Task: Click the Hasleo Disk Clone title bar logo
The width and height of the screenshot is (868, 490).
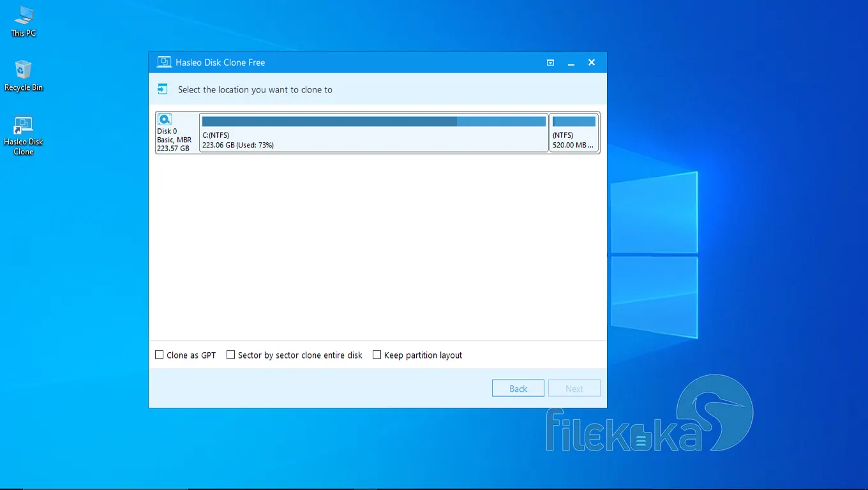Action: coord(164,63)
